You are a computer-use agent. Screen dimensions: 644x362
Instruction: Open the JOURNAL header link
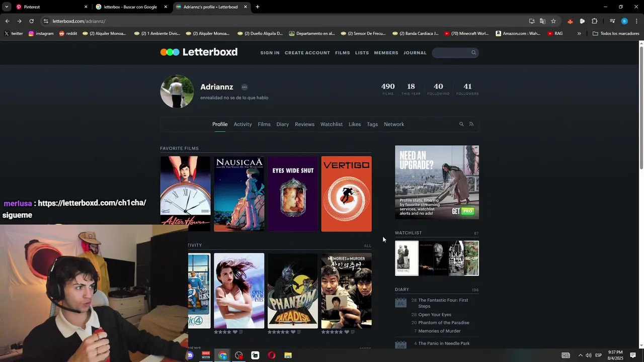(x=415, y=53)
